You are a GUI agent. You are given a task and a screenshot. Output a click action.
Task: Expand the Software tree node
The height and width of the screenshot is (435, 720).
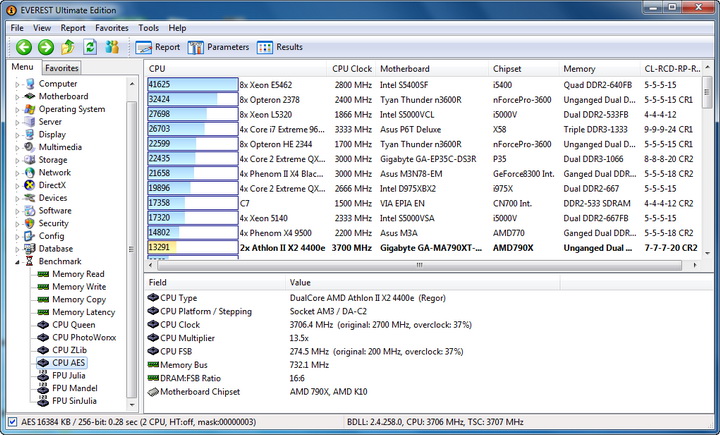pos(17,211)
